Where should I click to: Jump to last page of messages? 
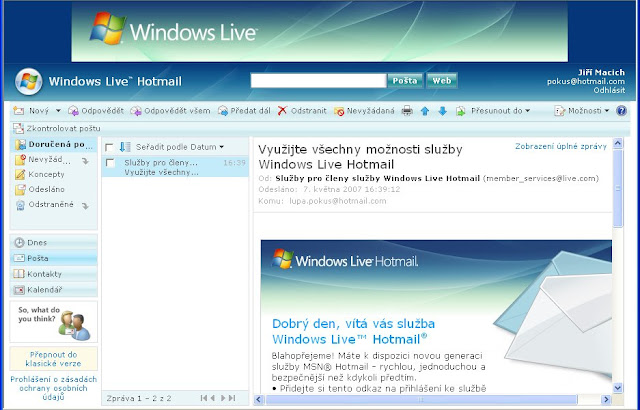pyautogui.click(x=232, y=398)
